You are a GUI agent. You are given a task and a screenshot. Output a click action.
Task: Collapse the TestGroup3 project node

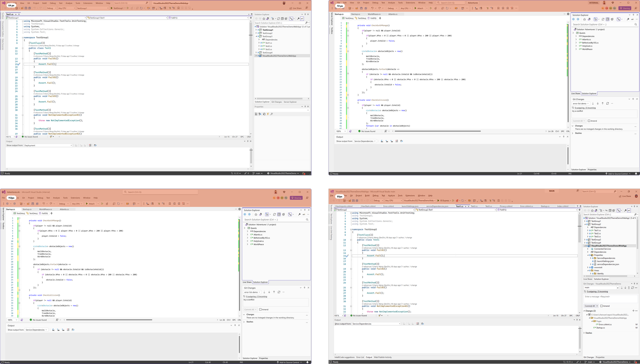pyautogui.click(x=256, y=36)
